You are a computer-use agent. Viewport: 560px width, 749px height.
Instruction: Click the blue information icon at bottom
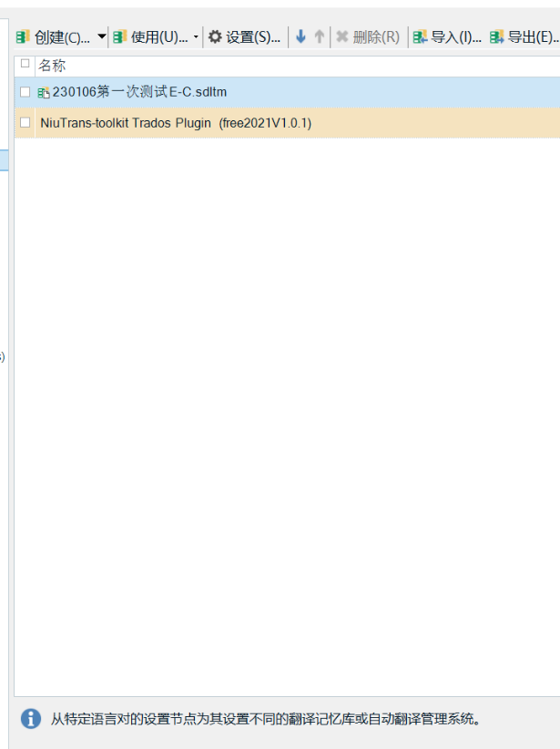[x=31, y=718]
